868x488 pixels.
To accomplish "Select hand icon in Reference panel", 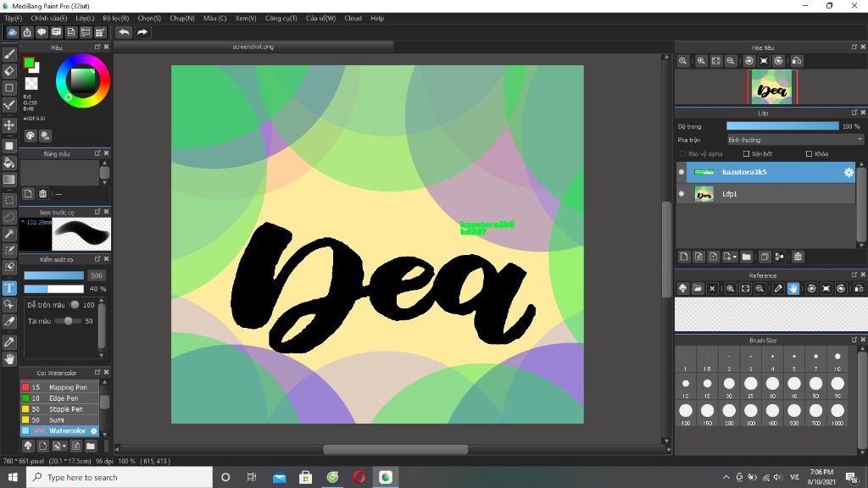I will tap(793, 288).
